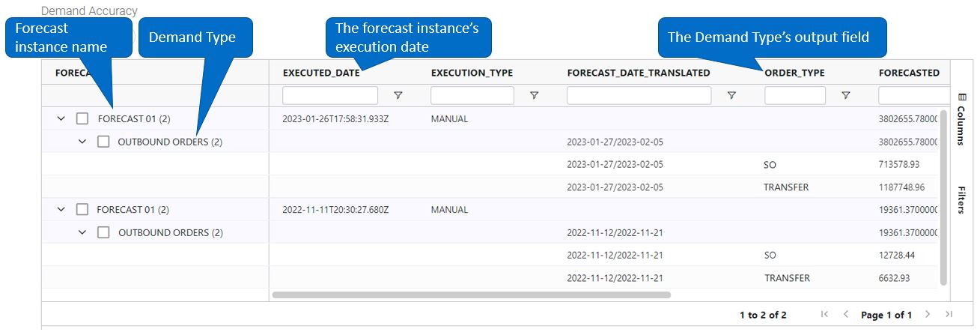Go to the next page arrow
Image resolution: width=980 pixels, height=335 pixels.
tap(928, 315)
